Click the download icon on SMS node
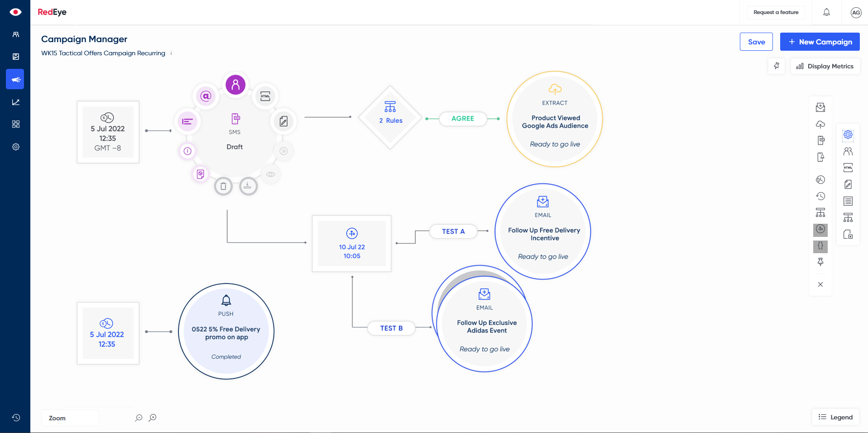This screenshot has height=433, width=868. [x=248, y=186]
